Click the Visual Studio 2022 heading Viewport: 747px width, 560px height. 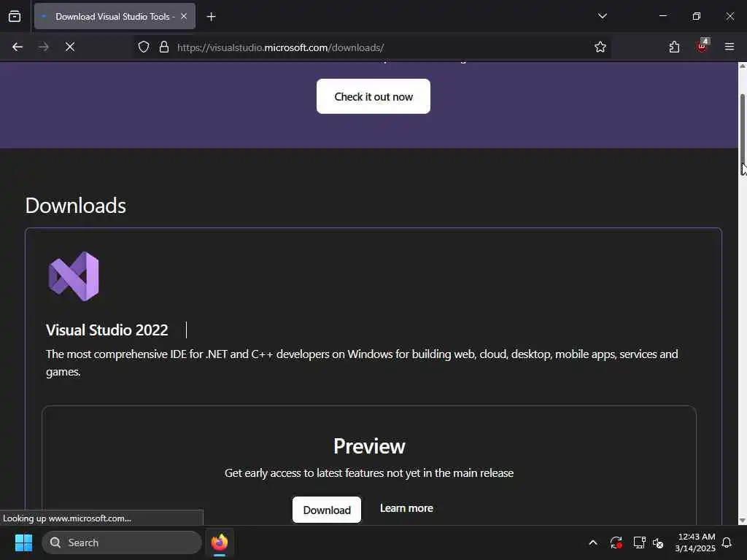coord(107,330)
